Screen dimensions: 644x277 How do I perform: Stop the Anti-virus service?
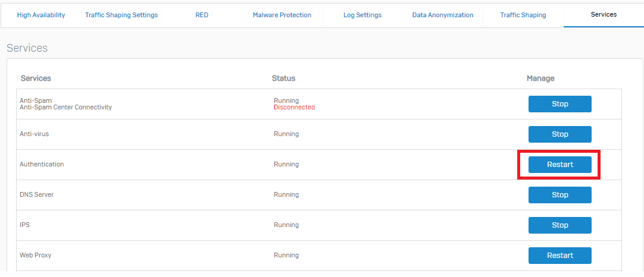point(559,134)
